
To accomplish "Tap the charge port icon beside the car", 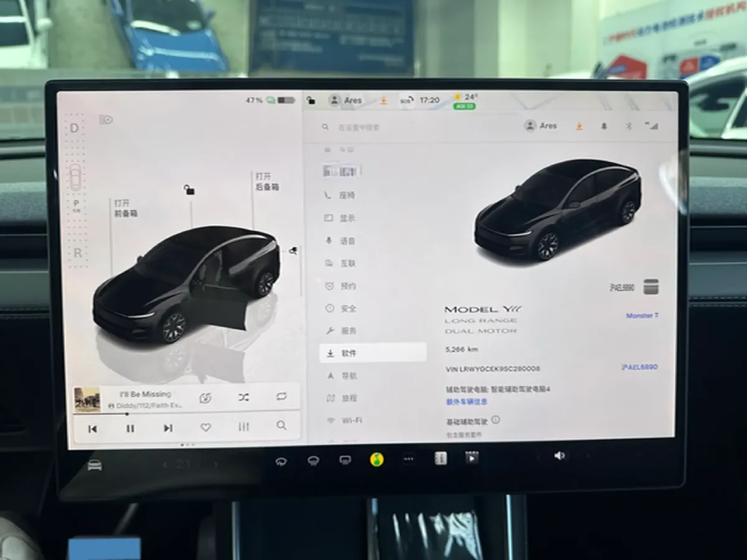I will point(293,250).
